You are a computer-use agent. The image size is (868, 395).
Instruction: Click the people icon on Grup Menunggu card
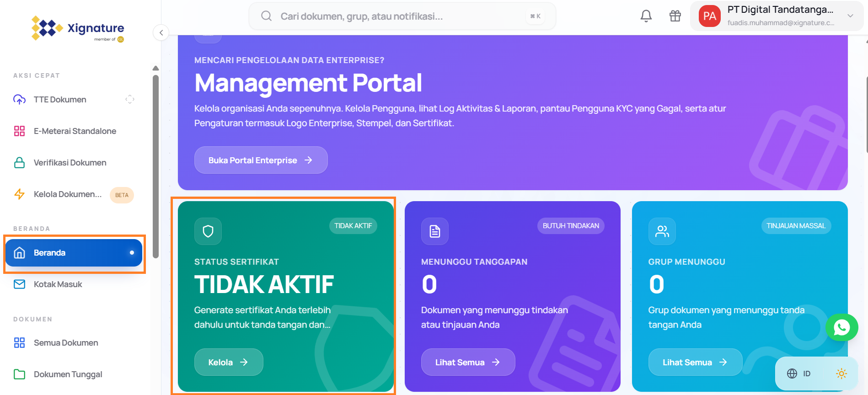tap(662, 231)
